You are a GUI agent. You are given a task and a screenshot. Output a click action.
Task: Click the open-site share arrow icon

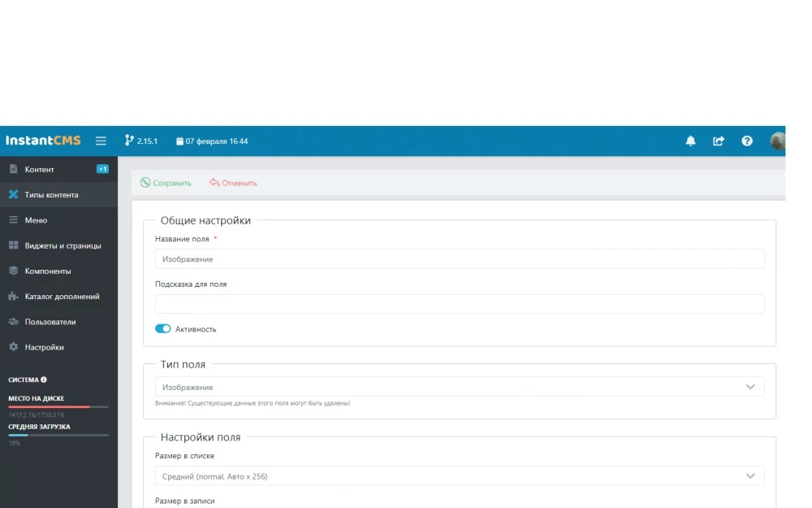[x=719, y=141]
